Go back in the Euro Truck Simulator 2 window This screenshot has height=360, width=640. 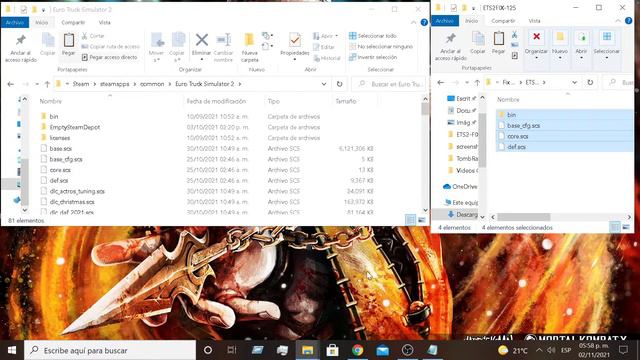(11, 84)
